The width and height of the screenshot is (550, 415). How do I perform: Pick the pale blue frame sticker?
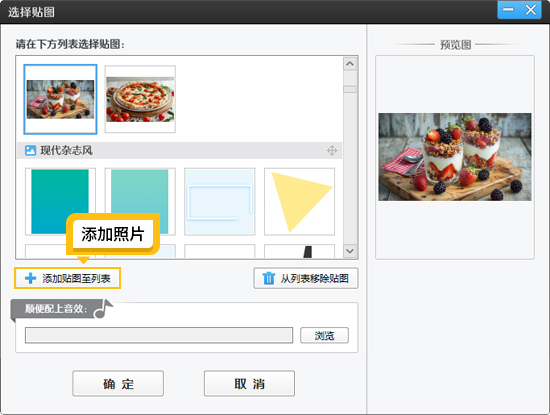click(220, 202)
